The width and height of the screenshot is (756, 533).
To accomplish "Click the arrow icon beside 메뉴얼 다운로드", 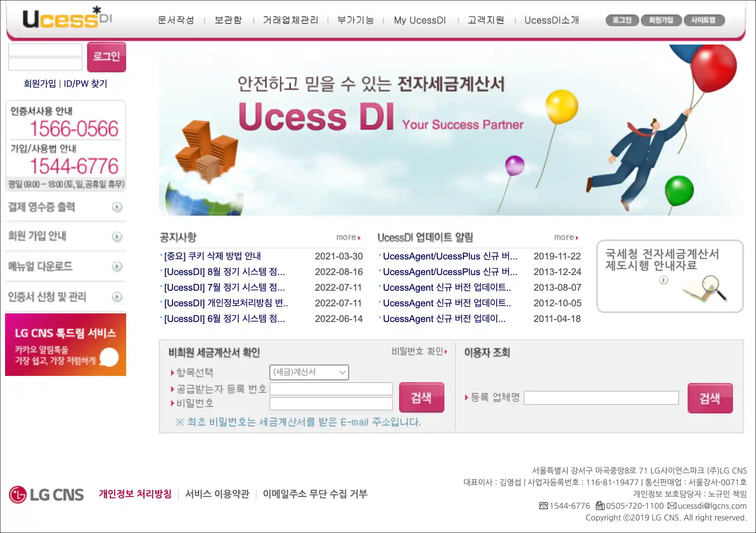I will [117, 266].
